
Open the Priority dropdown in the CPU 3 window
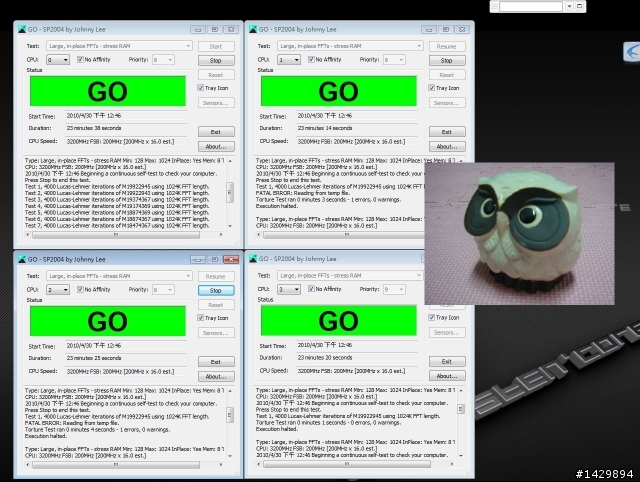click(x=394, y=289)
